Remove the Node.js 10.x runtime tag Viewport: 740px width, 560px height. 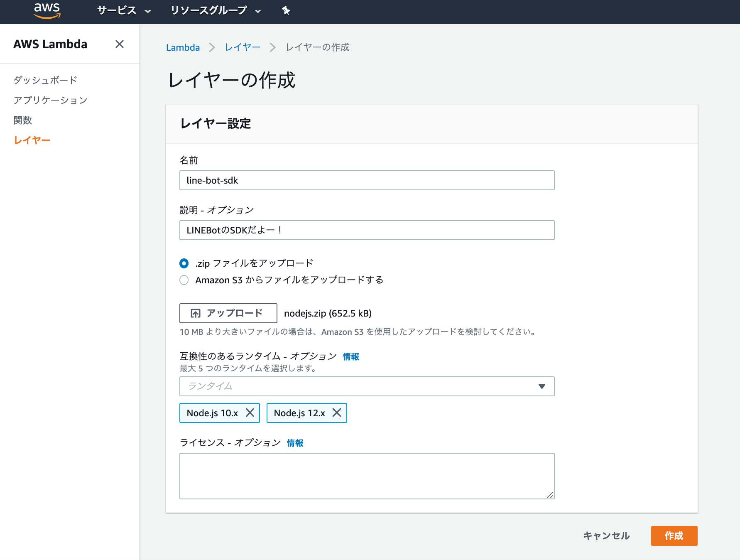(x=250, y=413)
